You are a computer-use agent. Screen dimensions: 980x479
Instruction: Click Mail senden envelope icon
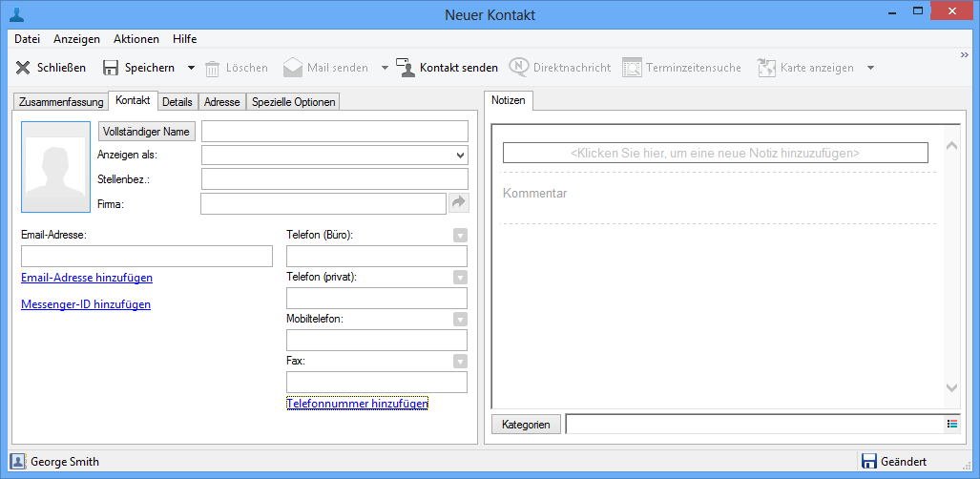[x=293, y=68]
